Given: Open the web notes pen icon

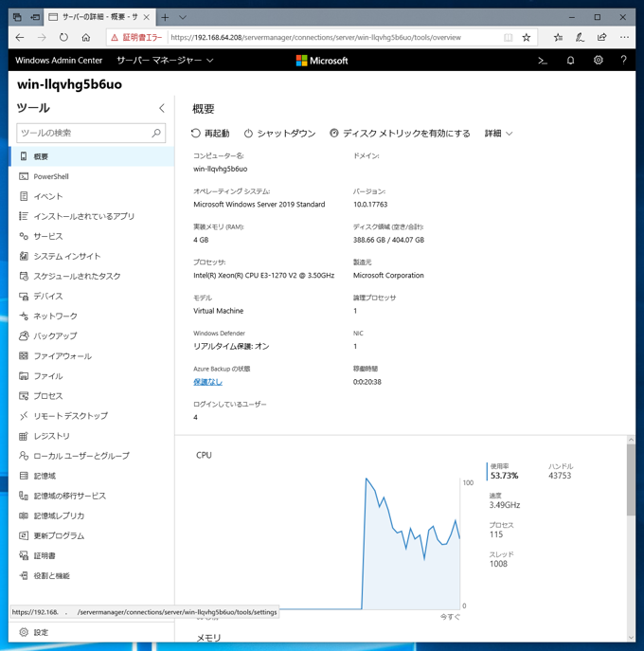Looking at the screenshot, I should [x=580, y=37].
